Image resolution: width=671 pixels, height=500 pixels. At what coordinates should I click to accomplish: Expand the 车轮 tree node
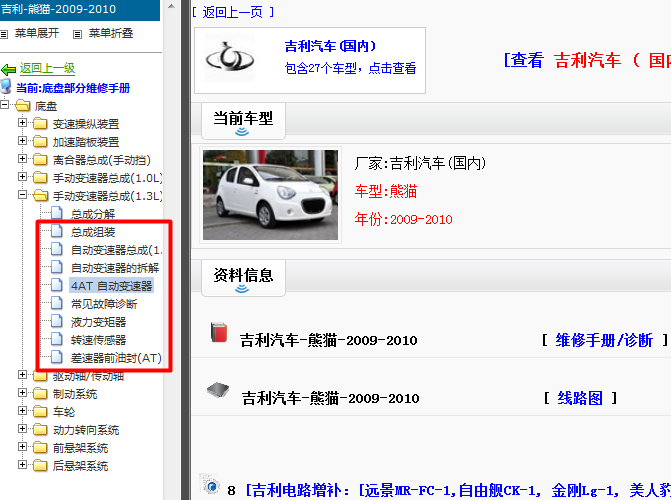22,410
